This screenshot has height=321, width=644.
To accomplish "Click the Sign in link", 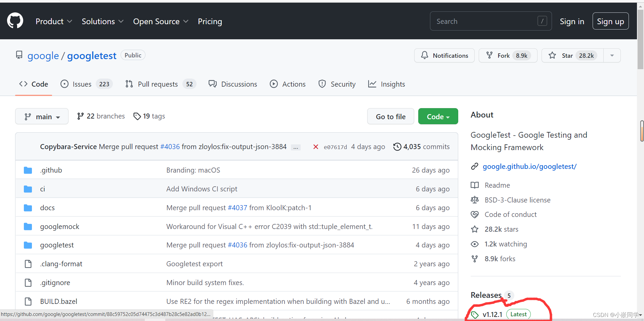I will 572,21.
